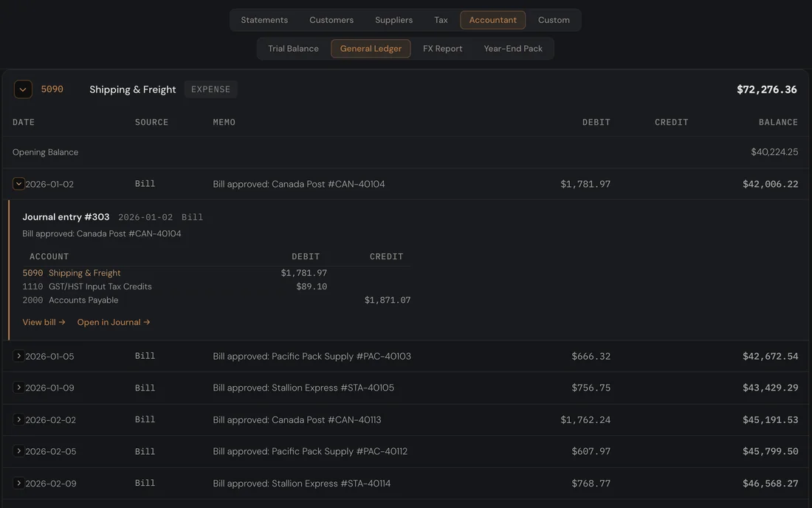
Task: Collapse the 5090 Shipping & Freight account
Action: [23, 89]
